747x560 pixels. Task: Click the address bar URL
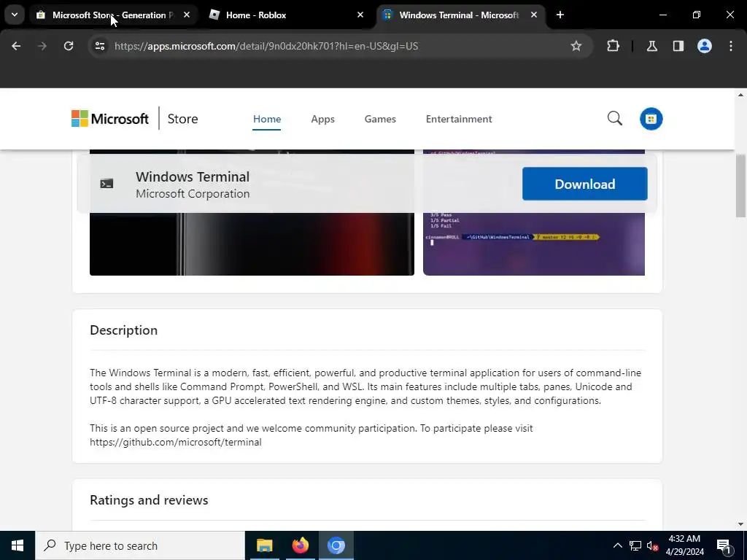pyautogui.click(x=266, y=46)
